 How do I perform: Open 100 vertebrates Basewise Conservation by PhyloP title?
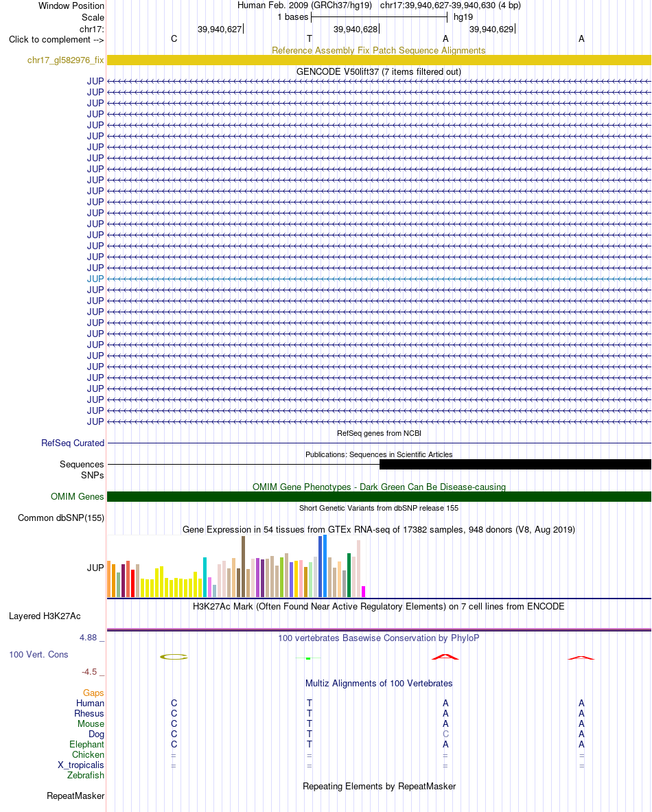click(x=379, y=638)
